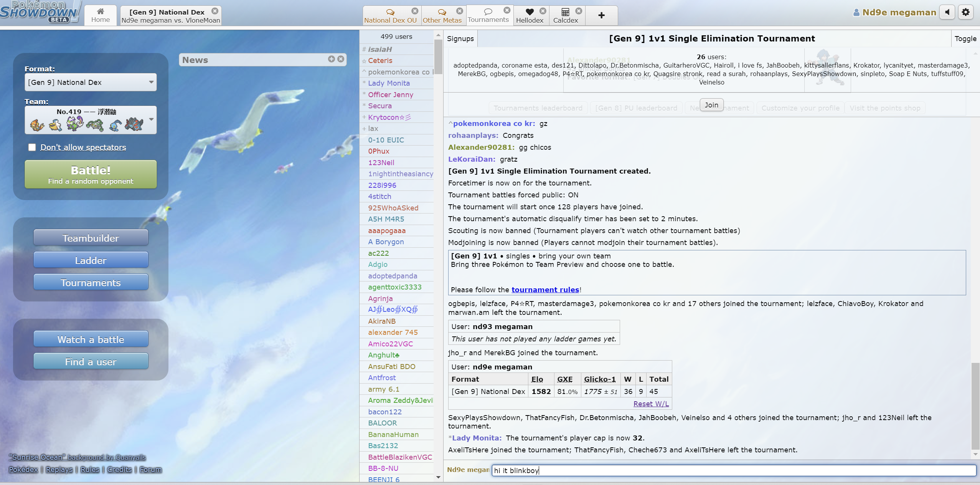Switch to Other Metas chat tab

point(442,16)
